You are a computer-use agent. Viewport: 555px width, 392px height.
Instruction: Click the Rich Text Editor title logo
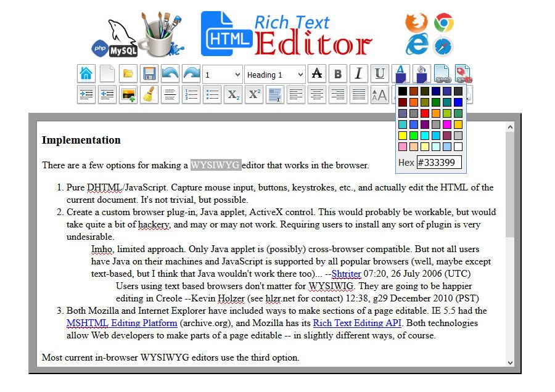tap(287, 35)
